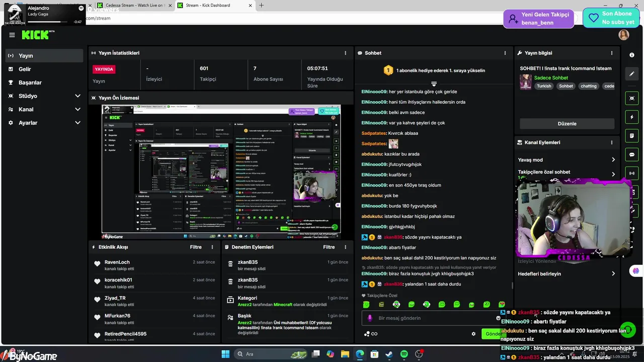
Task: Open the Etkinlik Akışı Filtre dropdown
Action: coord(196,247)
